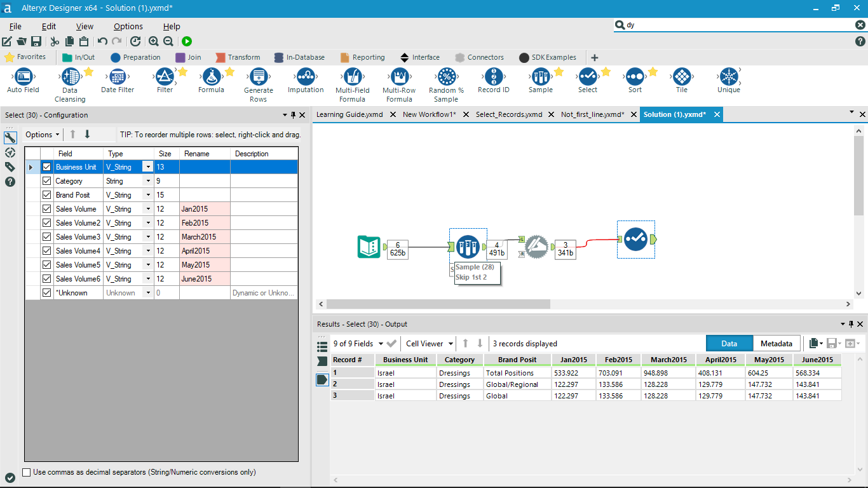Viewport: 868px width, 488px height.
Task: Expand the Type dropdown for Business Unit
Action: (147, 167)
